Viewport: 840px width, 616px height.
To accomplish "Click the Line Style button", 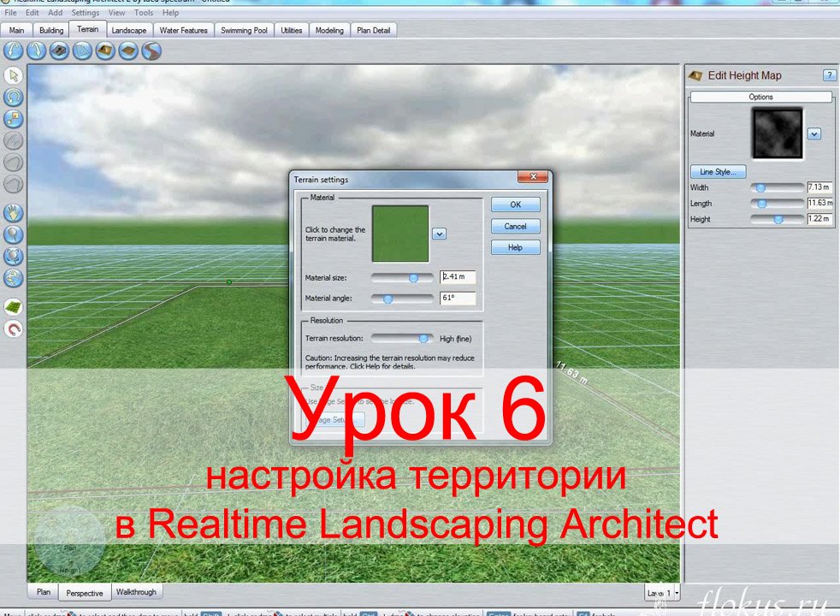I will tap(718, 172).
